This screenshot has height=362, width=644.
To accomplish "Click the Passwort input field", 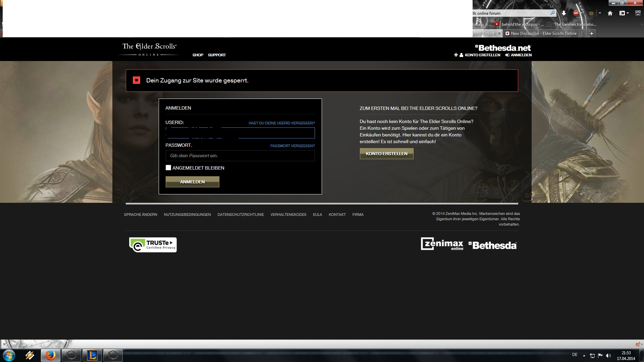I will point(240,156).
